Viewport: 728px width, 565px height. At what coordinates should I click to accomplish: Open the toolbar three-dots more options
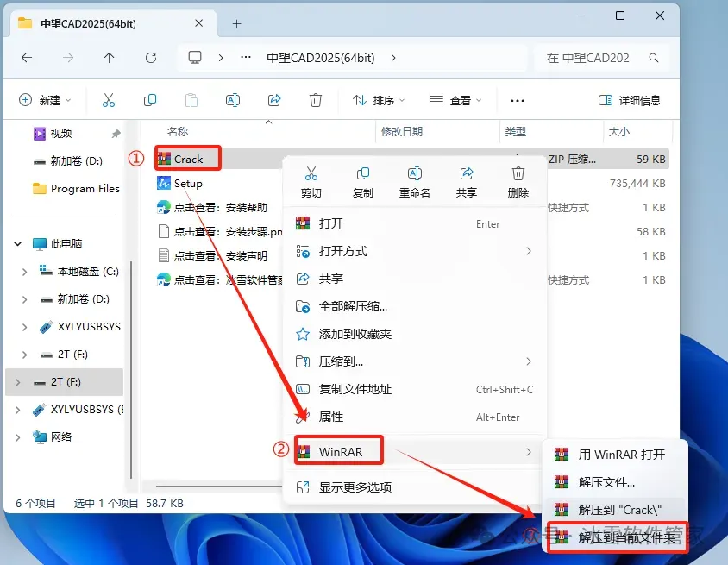click(x=518, y=101)
